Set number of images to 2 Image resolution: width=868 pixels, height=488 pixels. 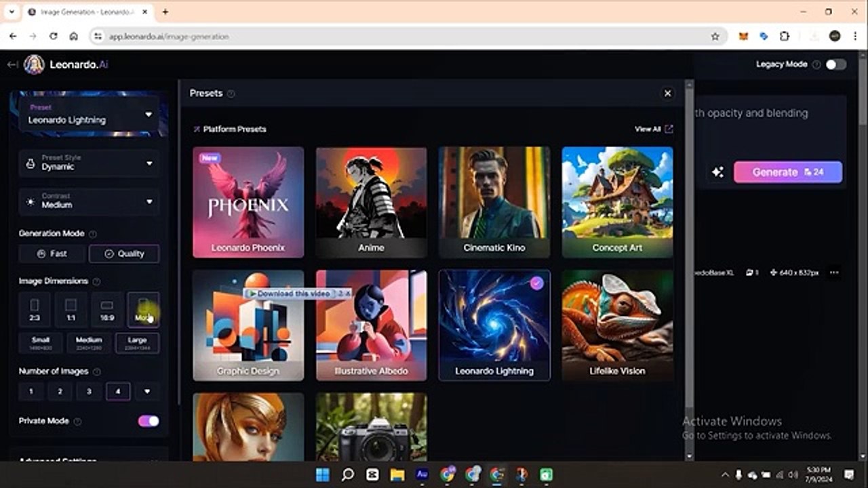tap(60, 391)
